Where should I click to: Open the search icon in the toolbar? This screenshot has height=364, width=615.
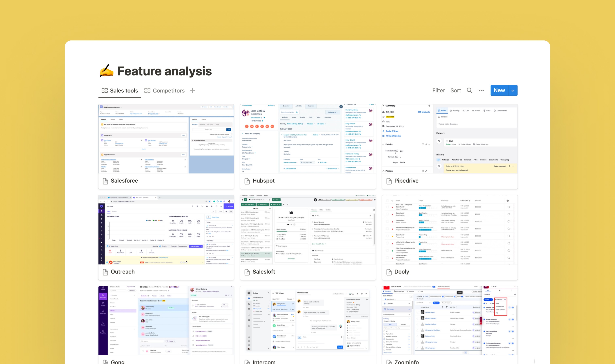[469, 91]
